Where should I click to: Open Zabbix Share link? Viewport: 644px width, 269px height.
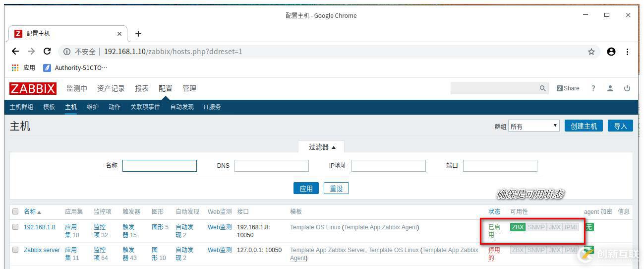[x=568, y=88]
